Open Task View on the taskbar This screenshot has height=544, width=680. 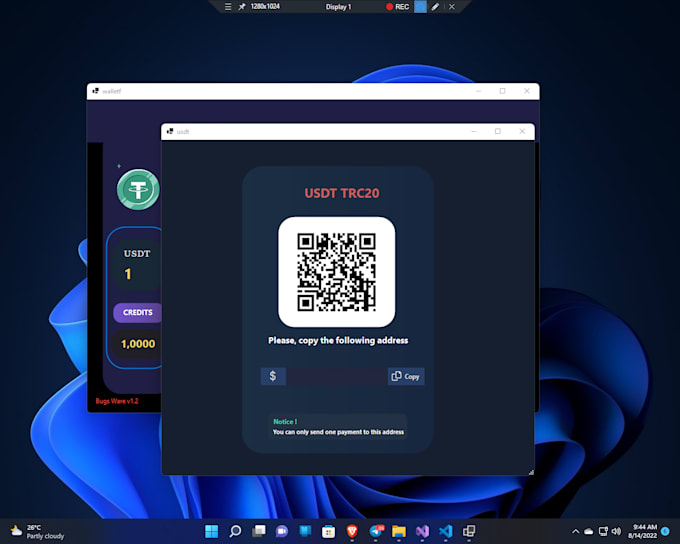point(259,531)
